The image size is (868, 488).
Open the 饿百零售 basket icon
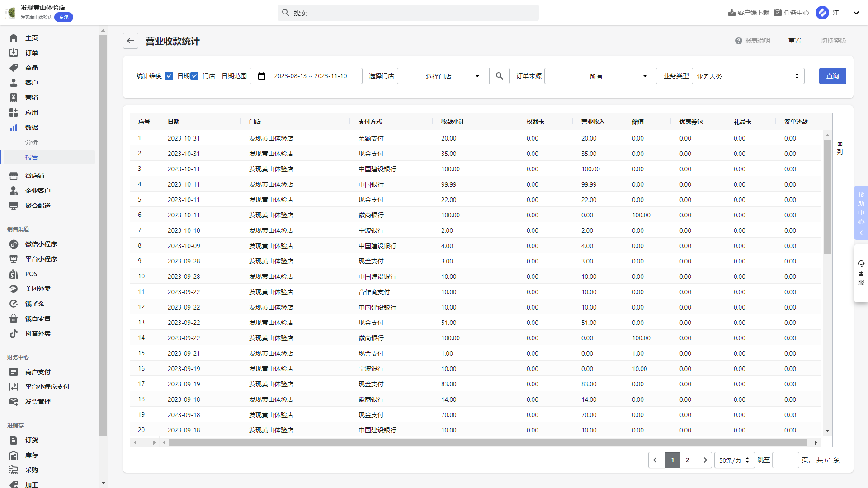point(14,319)
